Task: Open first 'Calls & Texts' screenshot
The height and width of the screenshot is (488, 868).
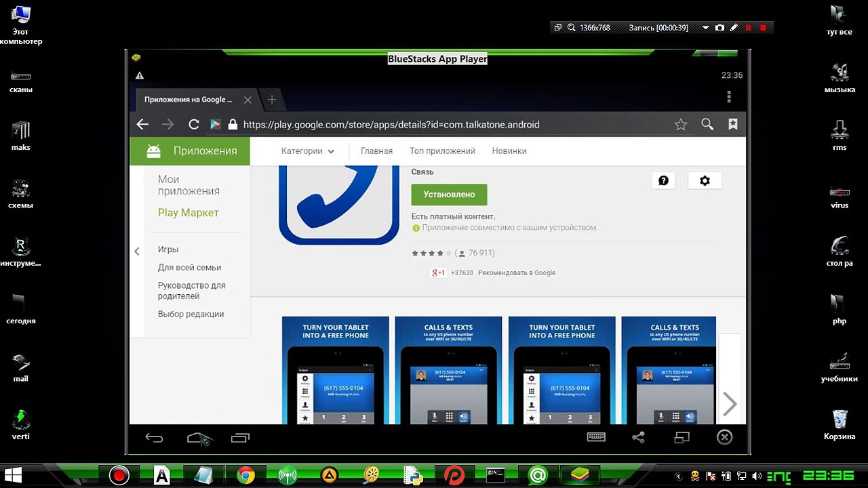Action: click(x=448, y=371)
